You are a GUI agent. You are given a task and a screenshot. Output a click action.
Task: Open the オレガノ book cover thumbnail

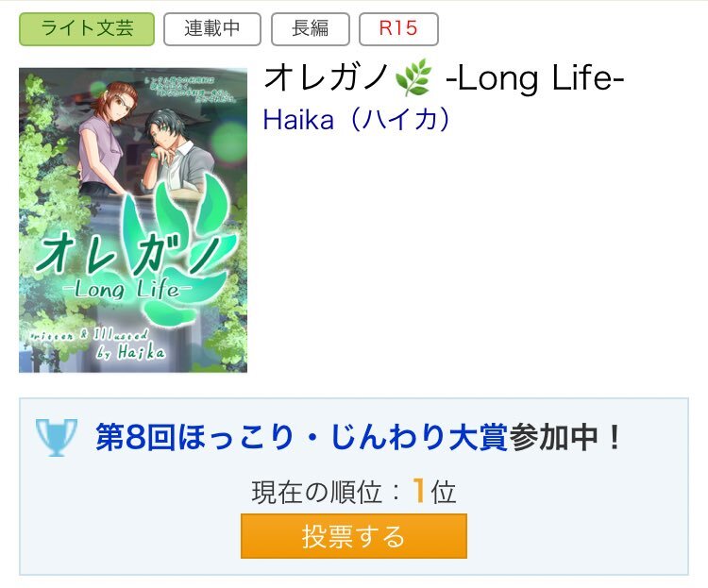click(x=133, y=220)
